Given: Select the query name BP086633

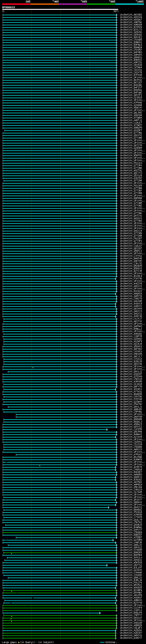Looking at the screenshot, I should (x=8, y=7).
